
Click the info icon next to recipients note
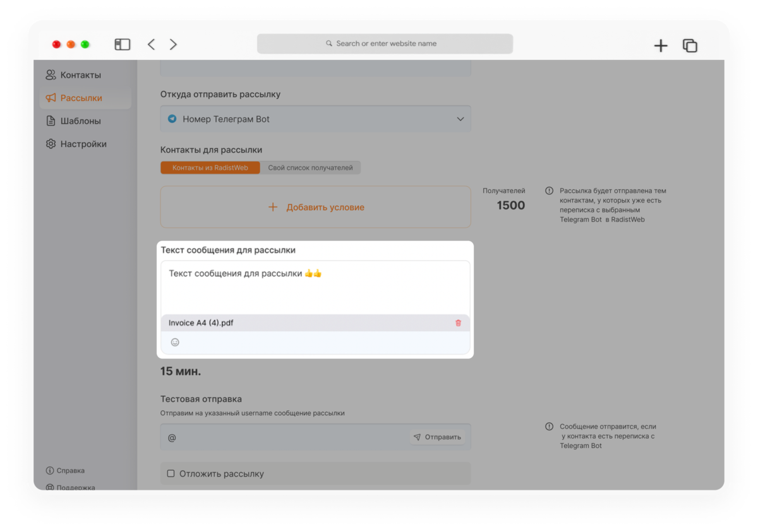click(549, 191)
